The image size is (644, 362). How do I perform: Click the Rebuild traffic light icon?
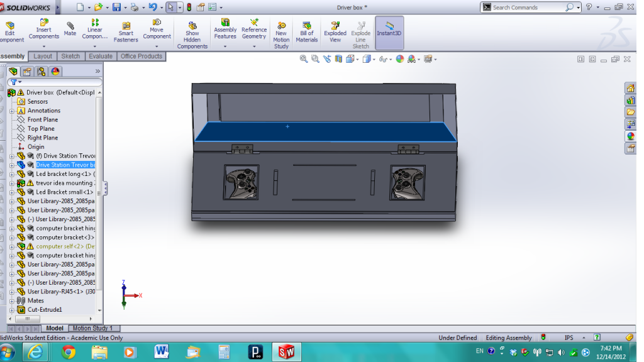(x=189, y=8)
